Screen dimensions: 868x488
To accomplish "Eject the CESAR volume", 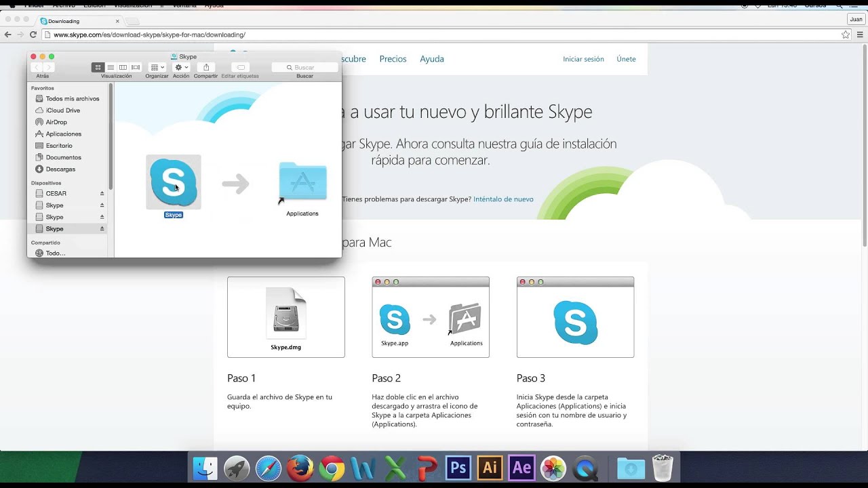I will pyautogui.click(x=102, y=193).
